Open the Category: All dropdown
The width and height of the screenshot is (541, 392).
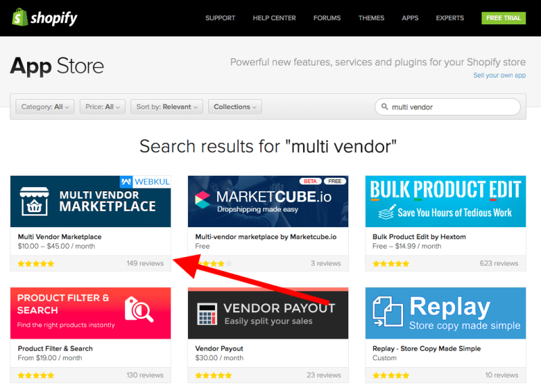tap(45, 107)
